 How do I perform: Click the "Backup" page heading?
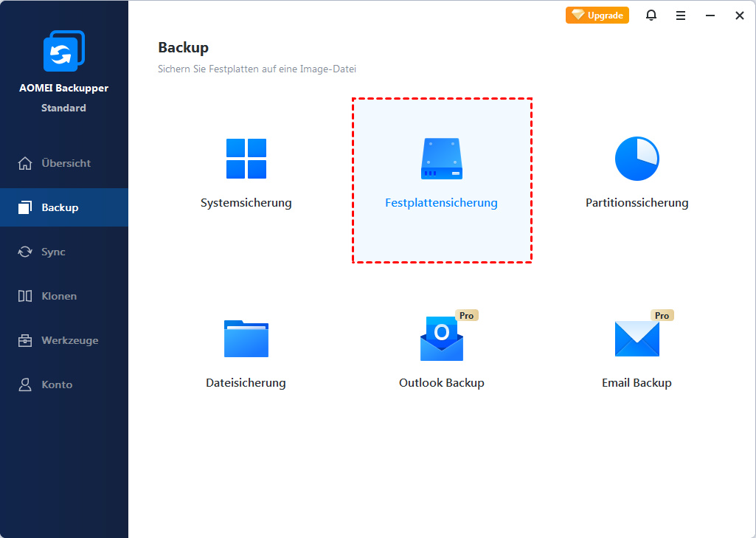tap(183, 48)
